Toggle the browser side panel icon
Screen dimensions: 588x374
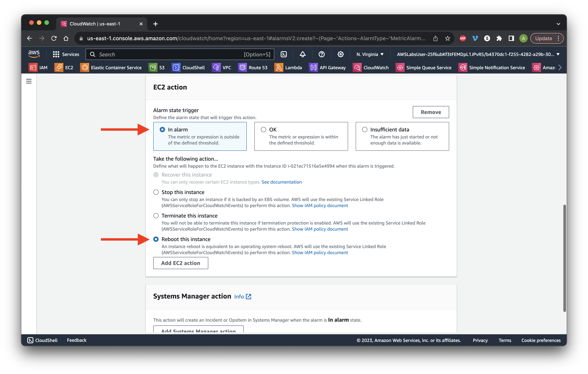[511, 38]
